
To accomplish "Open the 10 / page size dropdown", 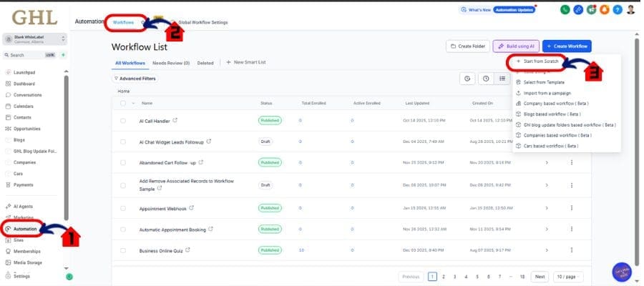I will 568,277.
